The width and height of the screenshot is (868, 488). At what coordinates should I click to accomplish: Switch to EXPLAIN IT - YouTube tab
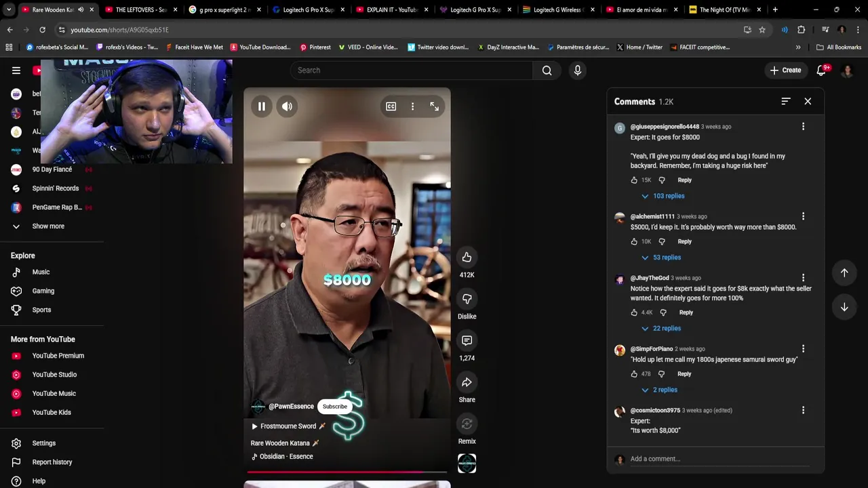tap(391, 10)
